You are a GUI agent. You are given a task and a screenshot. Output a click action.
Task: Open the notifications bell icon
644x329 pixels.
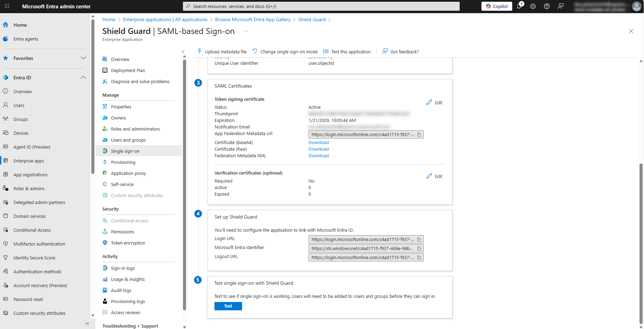pyautogui.click(x=519, y=6)
